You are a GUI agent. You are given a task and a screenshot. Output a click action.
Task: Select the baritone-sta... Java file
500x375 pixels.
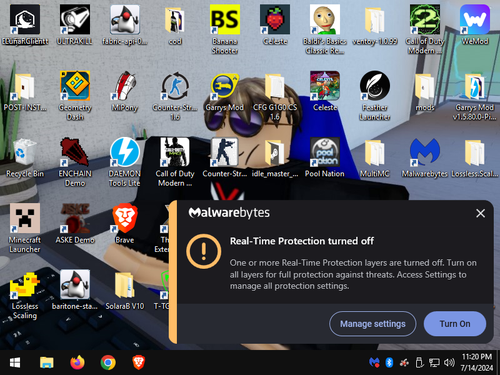(x=75, y=291)
